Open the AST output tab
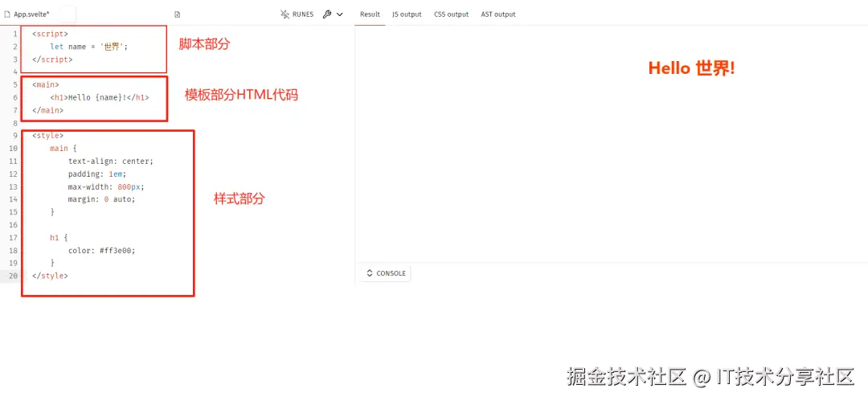The height and width of the screenshot is (401, 868). (498, 14)
